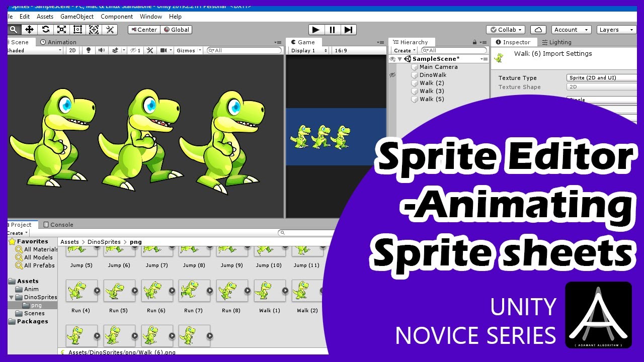Collapse the SampleScene tree
This screenshot has width=644, height=362.
coord(400,59)
